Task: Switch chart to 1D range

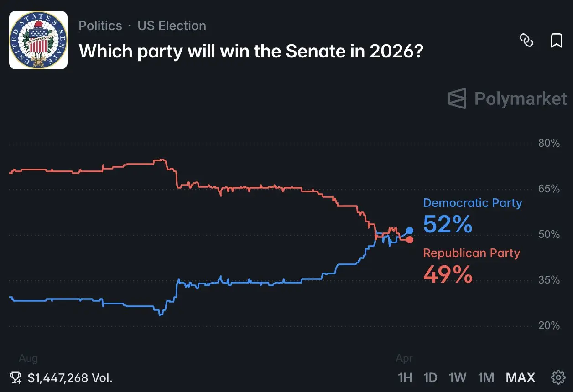Action: pyautogui.click(x=430, y=377)
